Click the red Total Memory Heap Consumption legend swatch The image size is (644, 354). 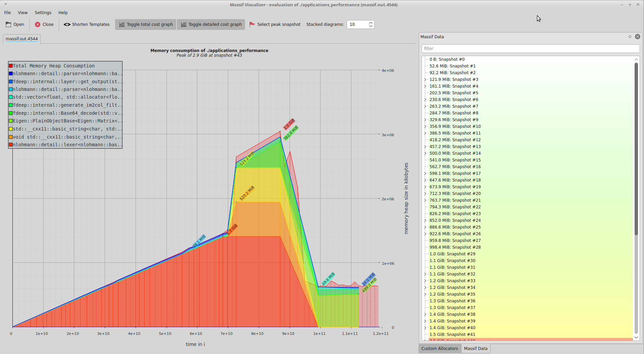[x=11, y=66]
